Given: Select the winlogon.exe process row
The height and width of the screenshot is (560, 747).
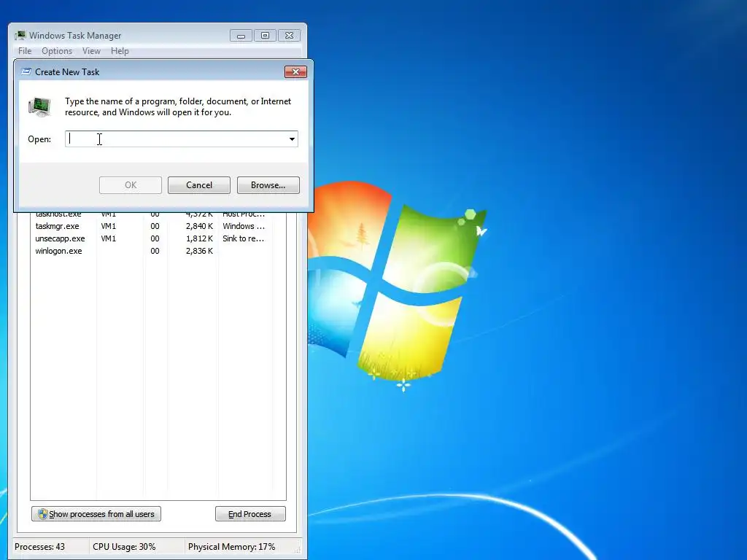Looking at the screenshot, I should 158,251.
